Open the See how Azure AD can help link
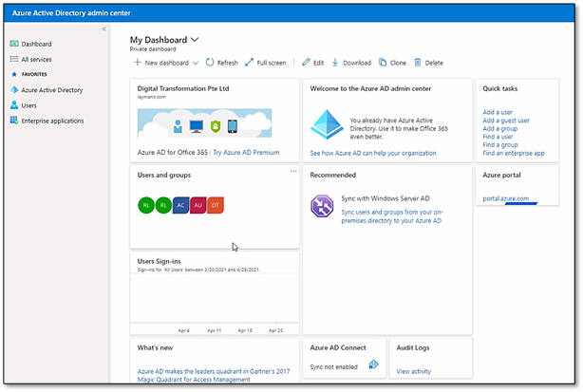 click(373, 153)
